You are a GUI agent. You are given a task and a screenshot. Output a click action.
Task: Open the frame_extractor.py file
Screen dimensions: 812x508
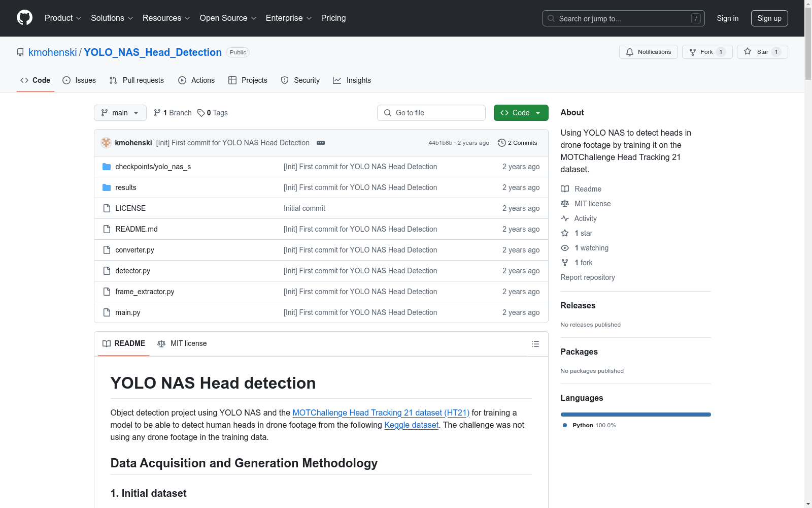tap(145, 292)
